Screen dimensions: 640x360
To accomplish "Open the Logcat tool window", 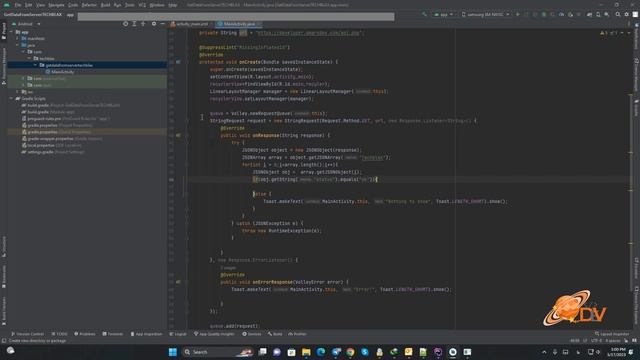I will pos(178,334).
